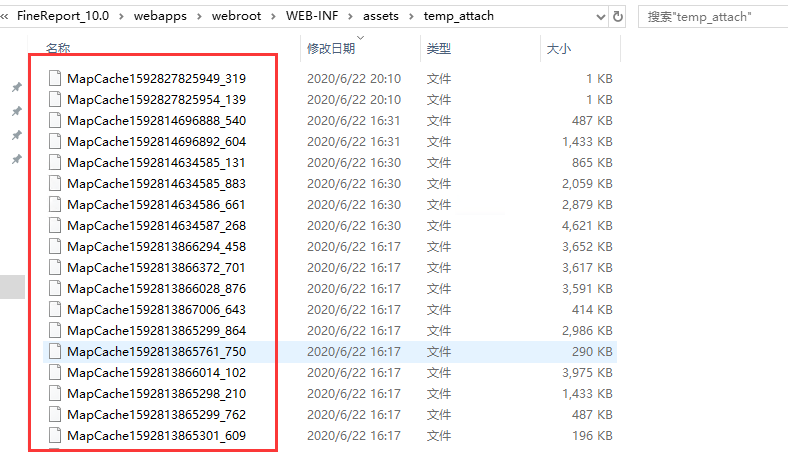Click file name MapCache1592813866014_102

(156, 372)
